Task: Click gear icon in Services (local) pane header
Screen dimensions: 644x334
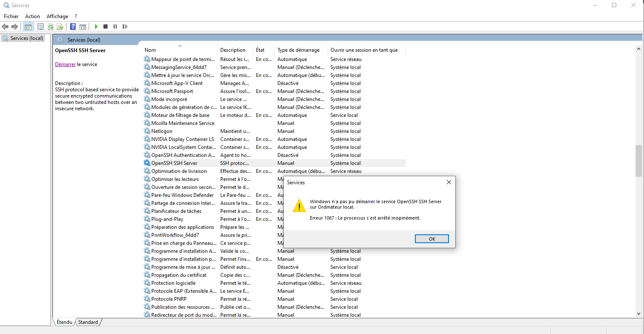Action: click(x=60, y=40)
